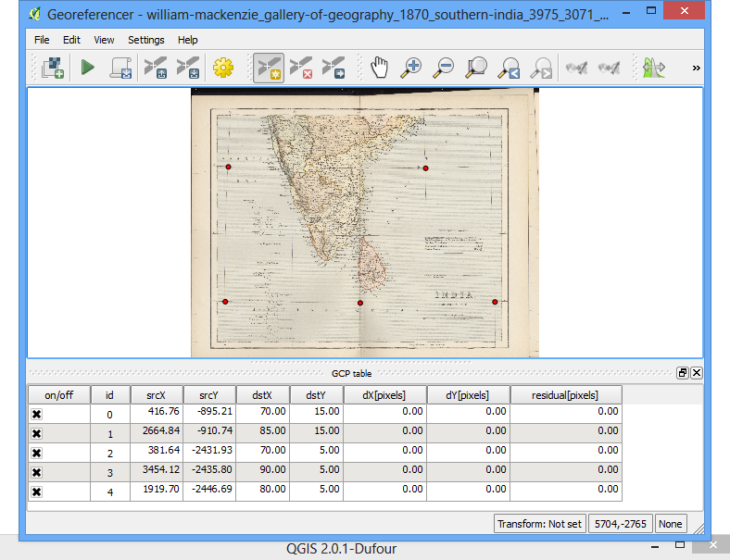Image resolution: width=730 pixels, height=560 pixels.
Task: Select srcY cell -910.74
Action: [x=209, y=433]
